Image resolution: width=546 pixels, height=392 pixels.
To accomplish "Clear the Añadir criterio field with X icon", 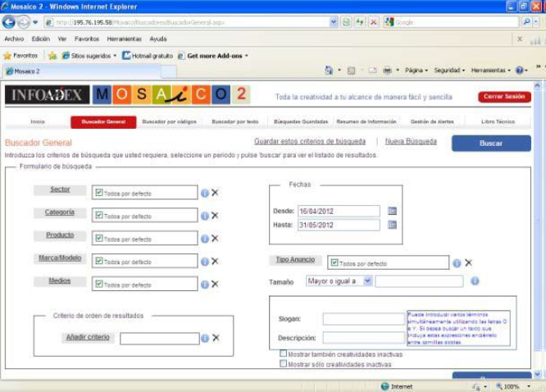I will click(x=215, y=338).
